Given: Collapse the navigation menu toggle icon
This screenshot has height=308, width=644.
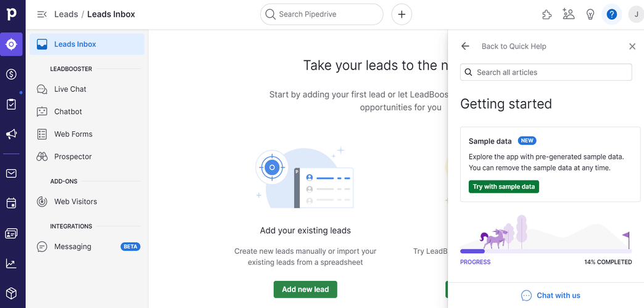Looking at the screenshot, I should 42,14.
